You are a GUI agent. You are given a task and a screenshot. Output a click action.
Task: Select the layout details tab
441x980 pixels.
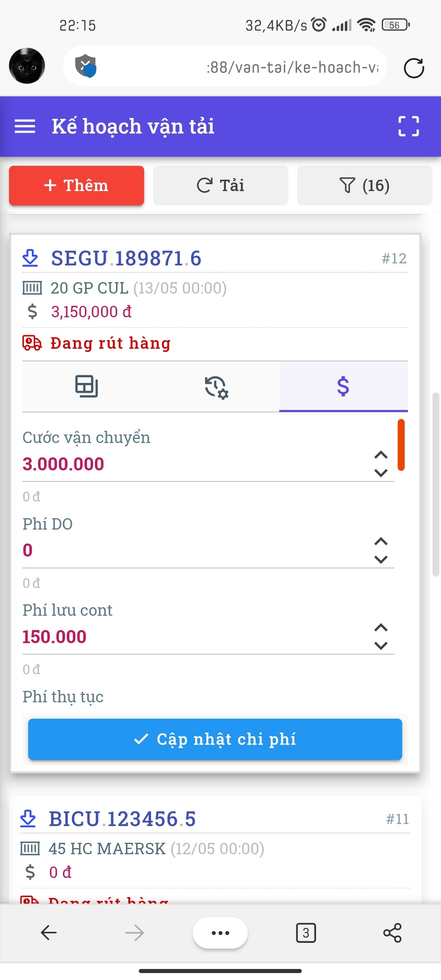coord(87,386)
